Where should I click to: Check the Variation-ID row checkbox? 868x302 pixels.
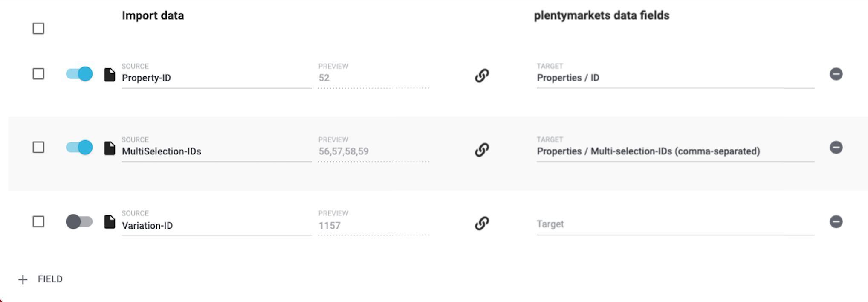click(38, 222)
